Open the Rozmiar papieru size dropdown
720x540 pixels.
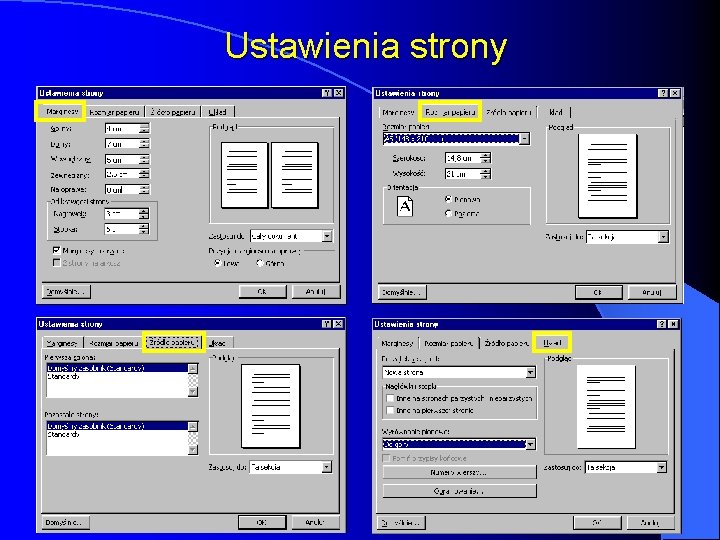point(525,138)
